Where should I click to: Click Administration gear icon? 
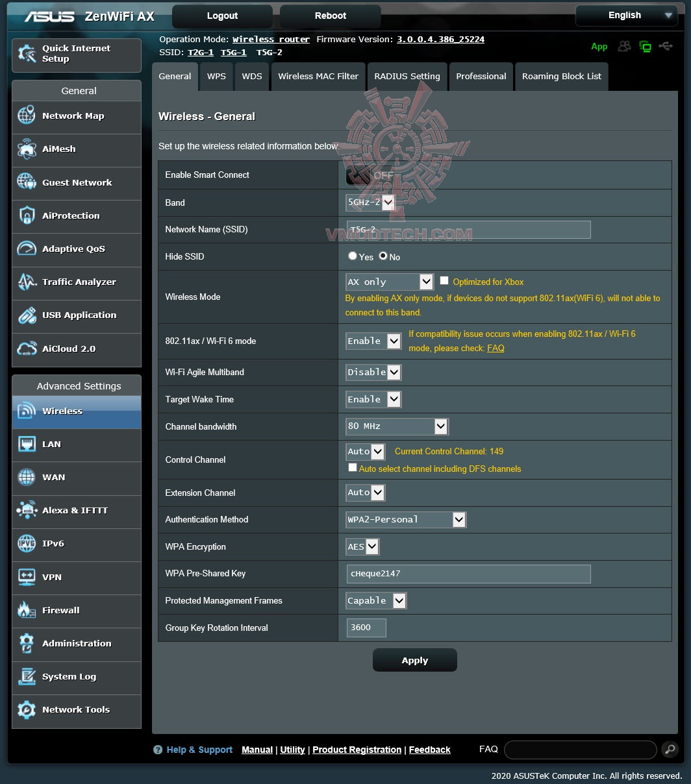pyautogui.click(x=27, y=643)
